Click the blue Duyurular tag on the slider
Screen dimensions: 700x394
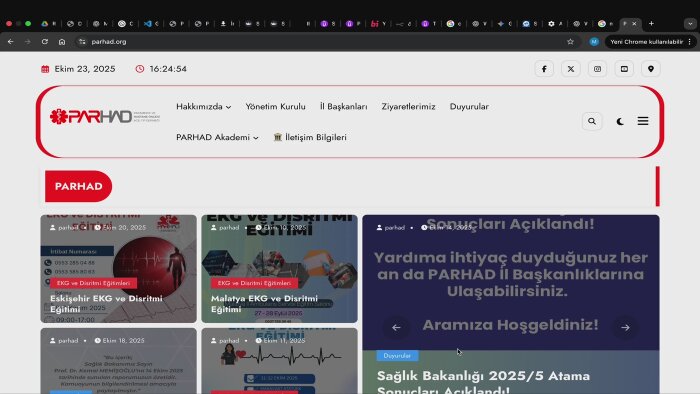(397, 356)
